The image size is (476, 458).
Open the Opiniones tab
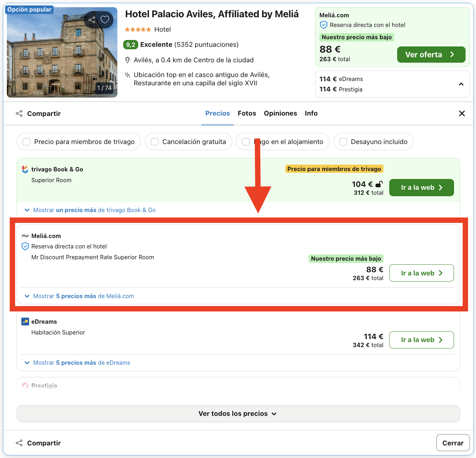pyautogui.click(x=280, y=113)
